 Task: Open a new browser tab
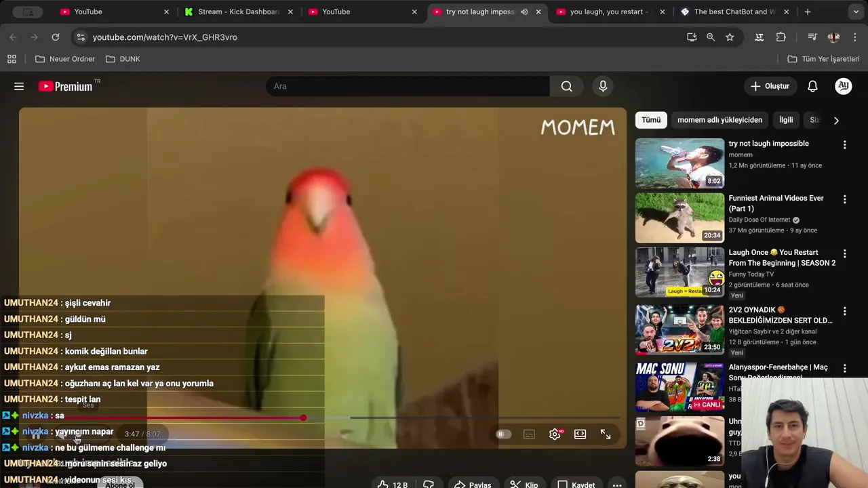click(x=807, y=12)
